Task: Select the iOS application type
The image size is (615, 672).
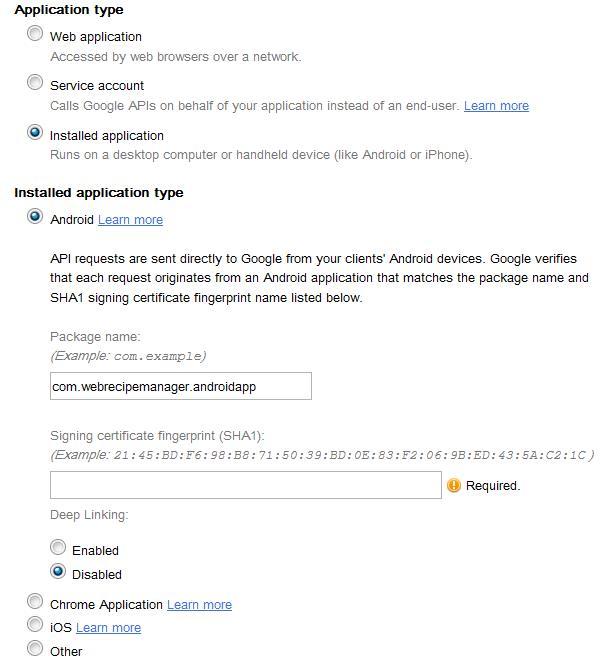Action: pyautogui.click(x=36, y=625)
